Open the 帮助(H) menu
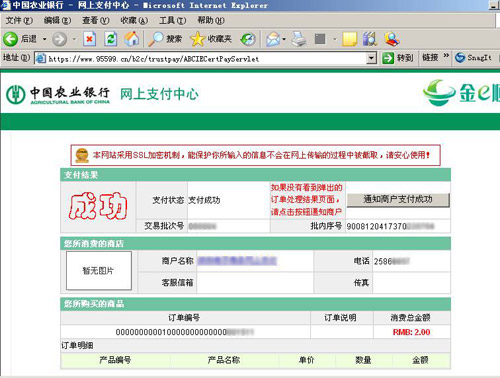Viewport: 500px width, 378px height. [x=211, y=21]
